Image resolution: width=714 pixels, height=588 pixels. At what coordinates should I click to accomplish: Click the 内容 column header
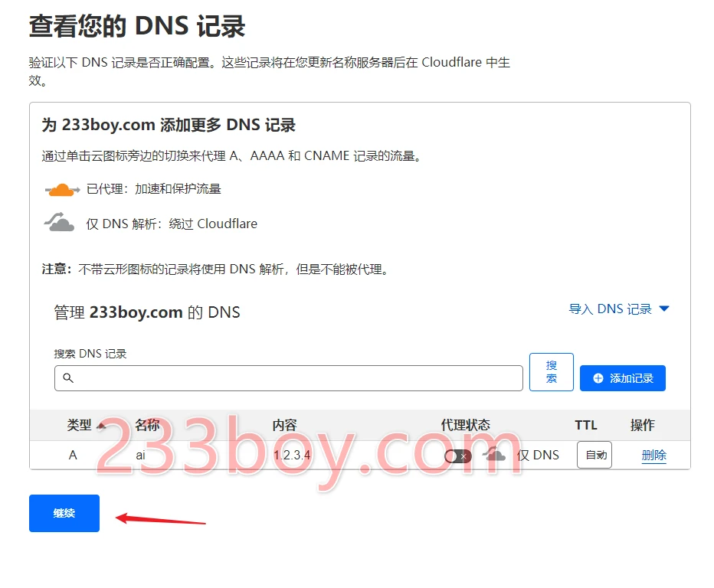click(x=284, y=425)
